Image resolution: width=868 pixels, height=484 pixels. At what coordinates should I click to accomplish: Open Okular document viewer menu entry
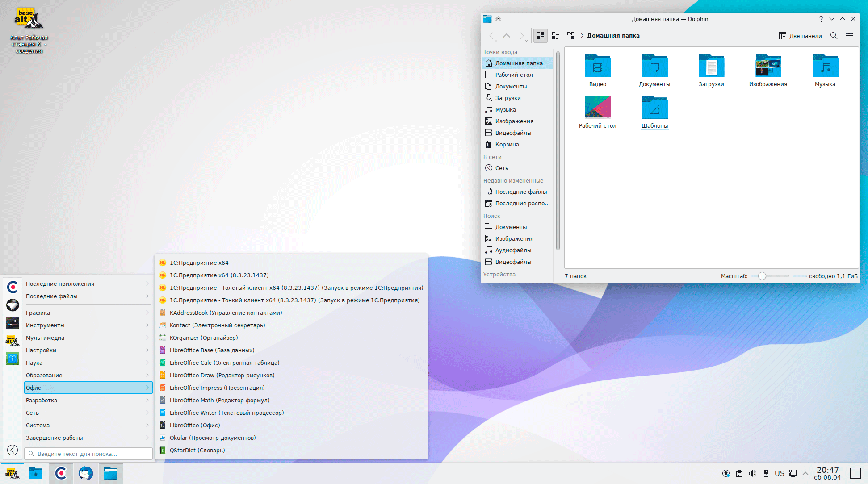pyautogui.click(x=212, y=438)
